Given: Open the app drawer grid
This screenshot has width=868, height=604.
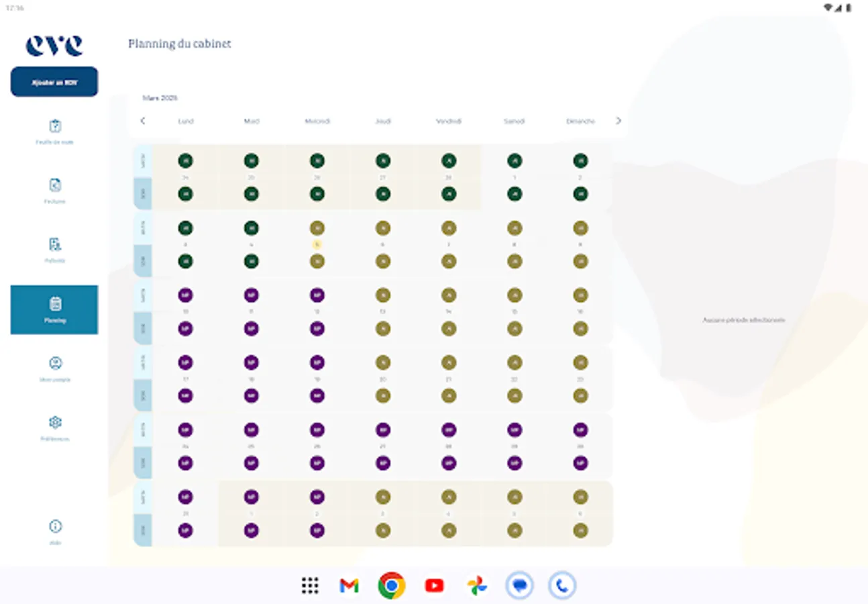Looking at the screenshot, I should (x=309, y=585).
